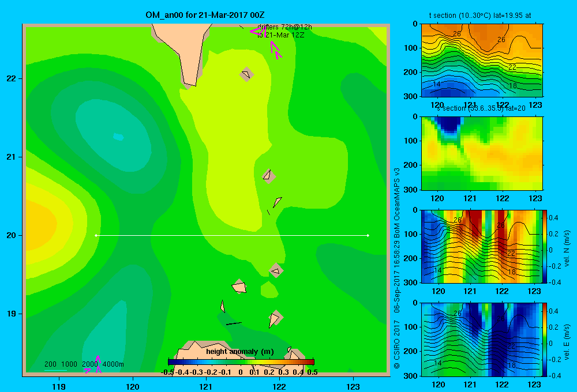Image resolution: width=577 pixels, height=392 pixels.
Task: Click the map title "OM_an00 for 21-Mar-2017 00Z"
Action: [205, 15]
